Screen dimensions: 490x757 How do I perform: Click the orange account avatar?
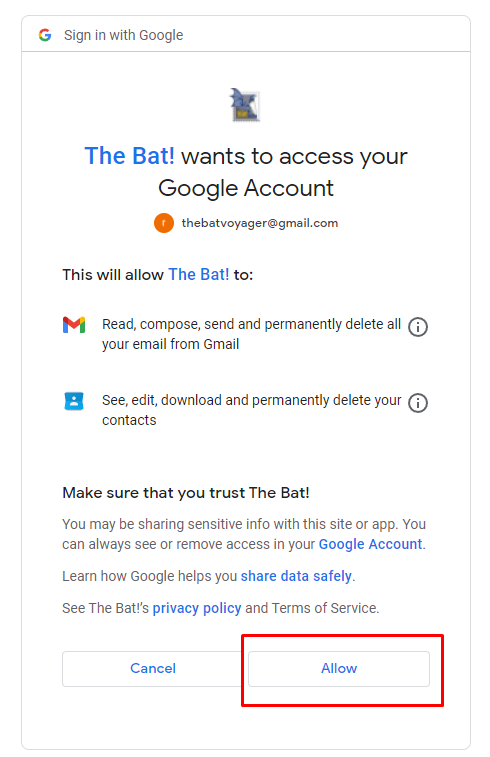164,223
